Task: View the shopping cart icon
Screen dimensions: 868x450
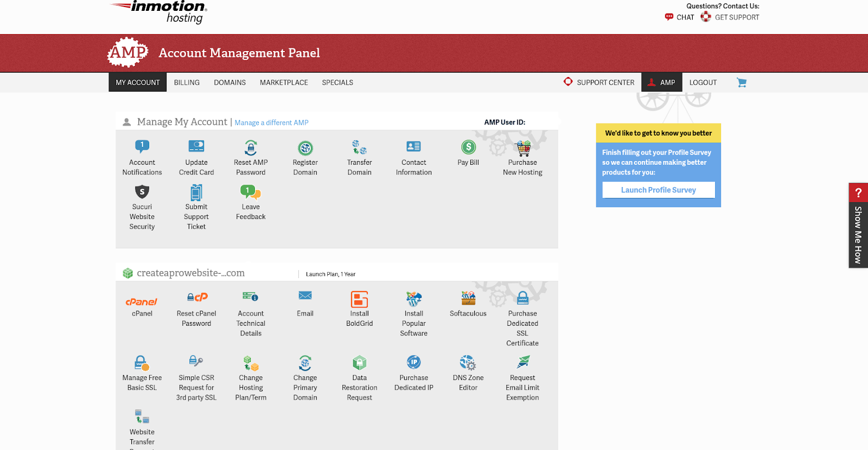Action: tap(742, 82)
